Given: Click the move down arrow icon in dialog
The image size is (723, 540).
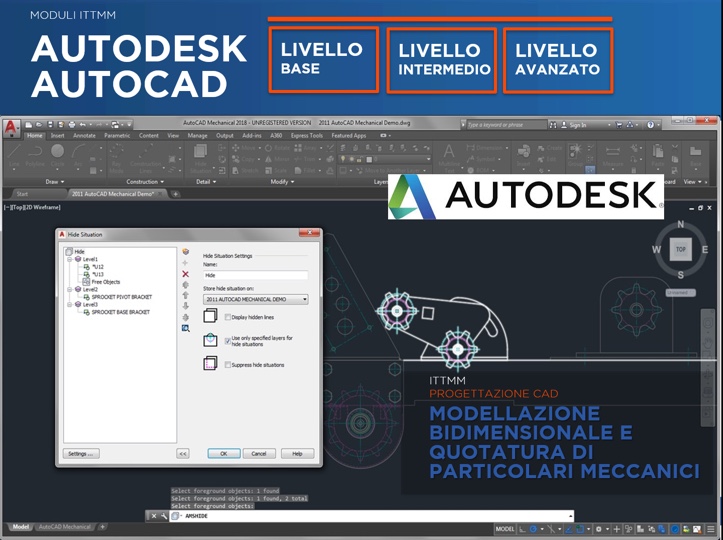Looking at the screenshot, I should pos(185,306).
